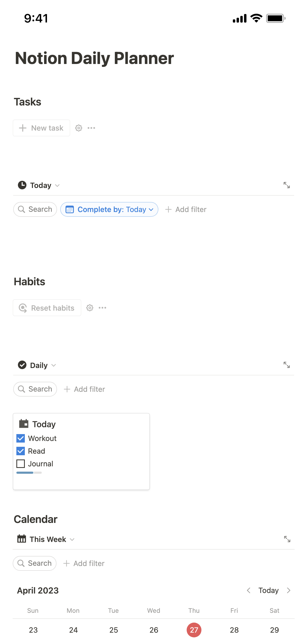Open settings gear next to Reset habits
The width and height of the screenshot is (297, 644).
(90, 308)
